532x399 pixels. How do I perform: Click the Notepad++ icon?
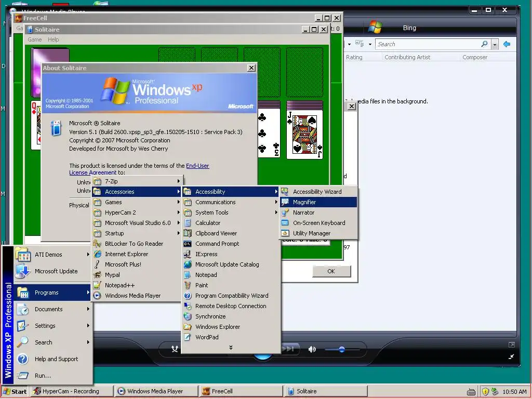(x=97, y=285)
